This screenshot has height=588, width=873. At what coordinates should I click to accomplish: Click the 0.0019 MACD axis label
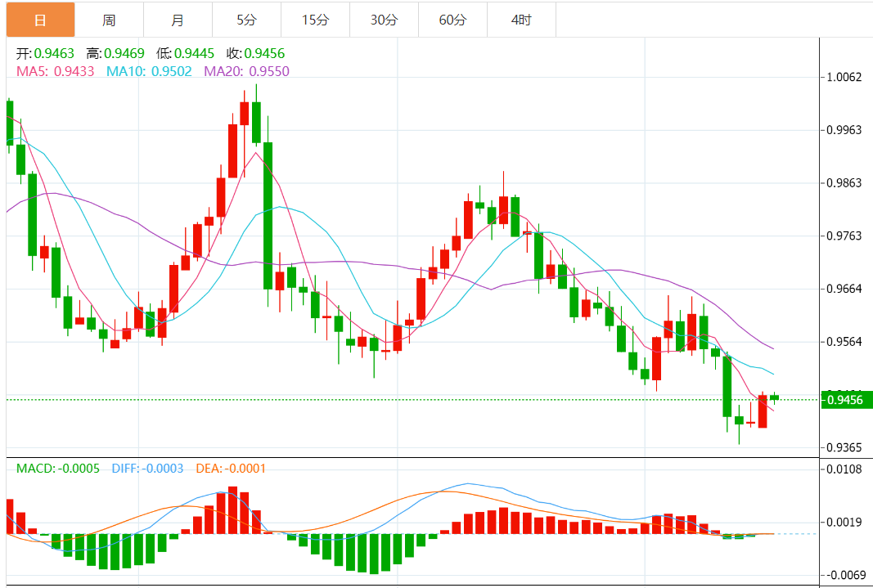(x=846, y=522)
